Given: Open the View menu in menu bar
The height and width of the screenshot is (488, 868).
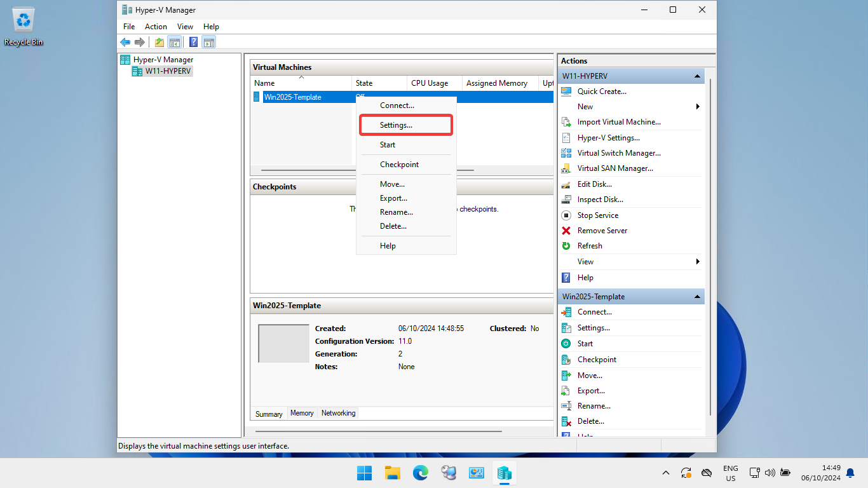Looking at the screenshot, I should point(185,27).
